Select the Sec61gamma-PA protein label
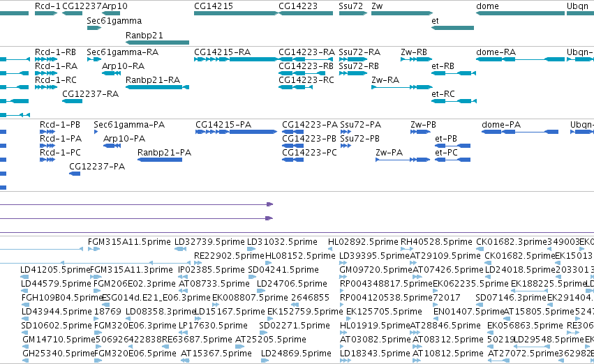 coord(129,125)
